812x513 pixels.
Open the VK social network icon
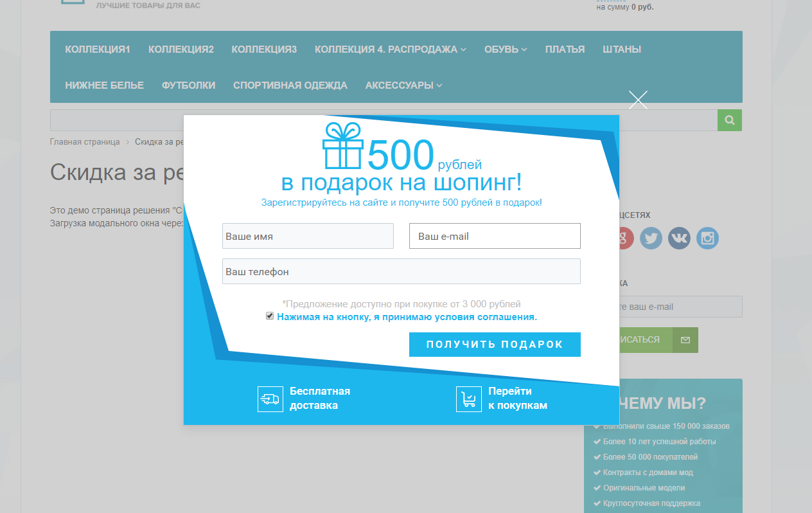tap(679, 239)
